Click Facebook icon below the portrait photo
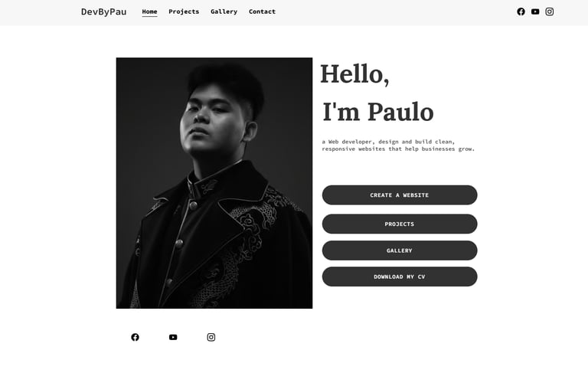 pos(135,337)
